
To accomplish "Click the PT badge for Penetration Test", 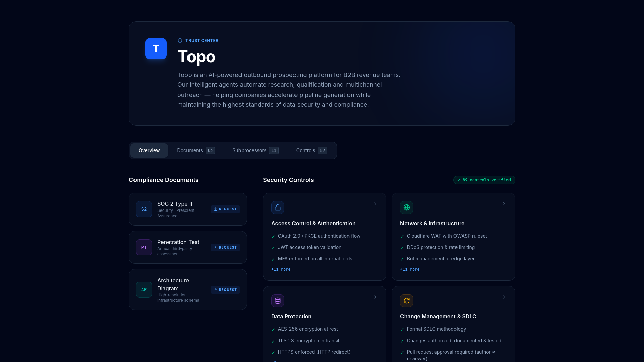I will (144, 247).
